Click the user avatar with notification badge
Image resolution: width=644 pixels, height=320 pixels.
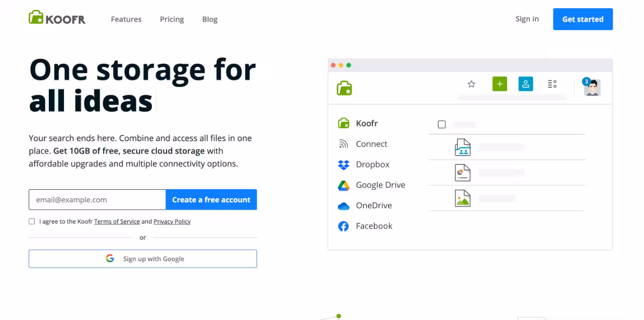click(592, 87)
